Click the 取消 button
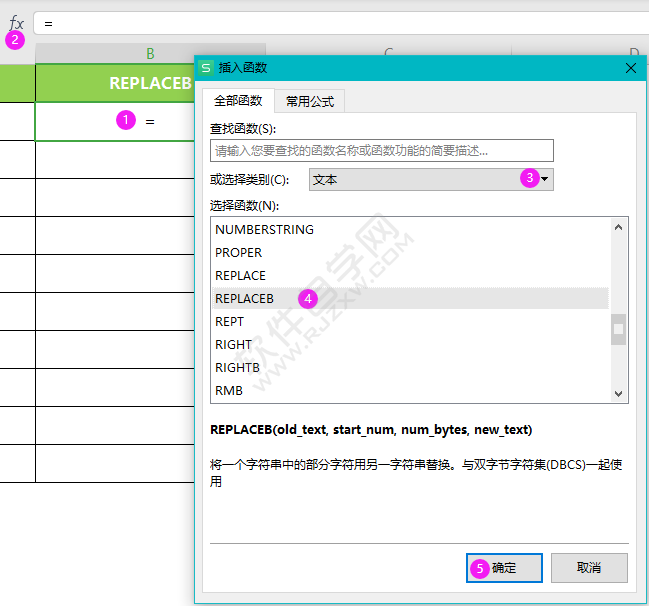This screenshot has width=649, height=606. click(x=589, y=568)
